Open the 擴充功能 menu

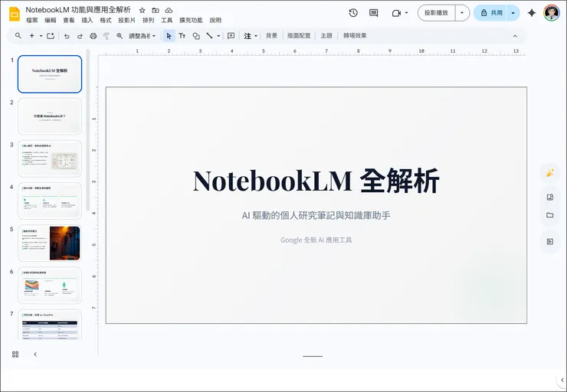click(x=191, y=21)
